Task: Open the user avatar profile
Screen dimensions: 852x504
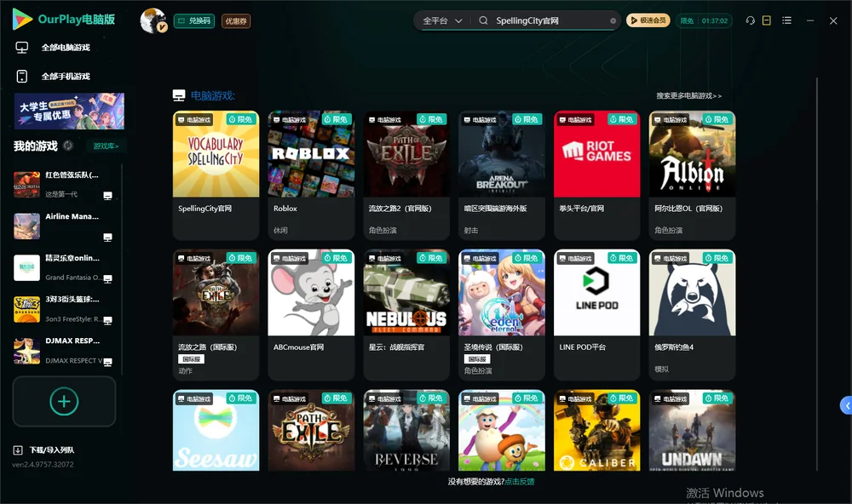Action: pos(153,20)
